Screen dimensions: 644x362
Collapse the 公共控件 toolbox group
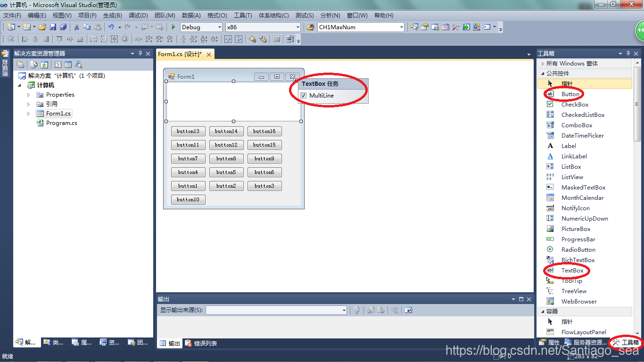[543, 74]
